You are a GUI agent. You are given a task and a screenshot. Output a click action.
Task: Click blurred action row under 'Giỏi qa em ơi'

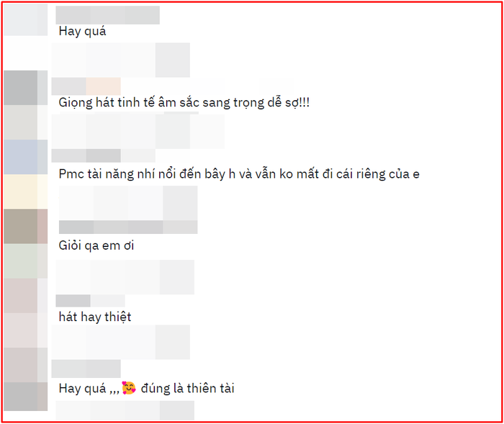[125, 277]
